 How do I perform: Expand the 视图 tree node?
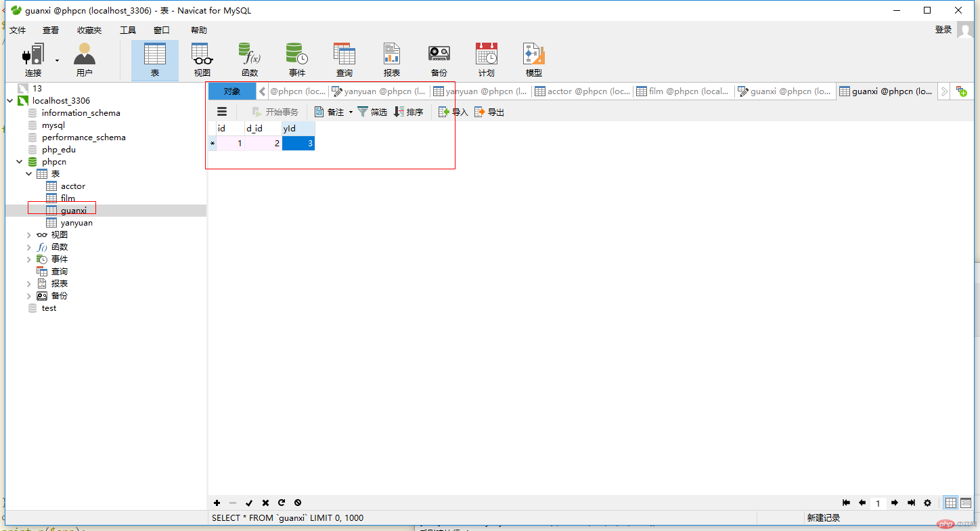coord(29,235)
